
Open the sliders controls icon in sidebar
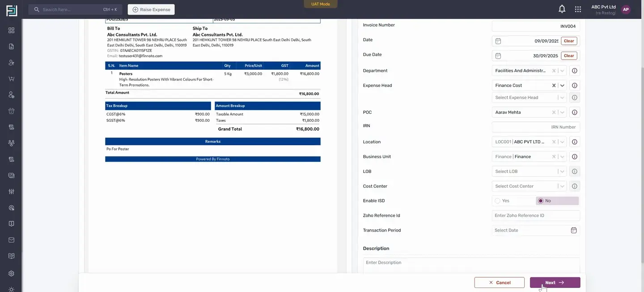click(12, 192)
